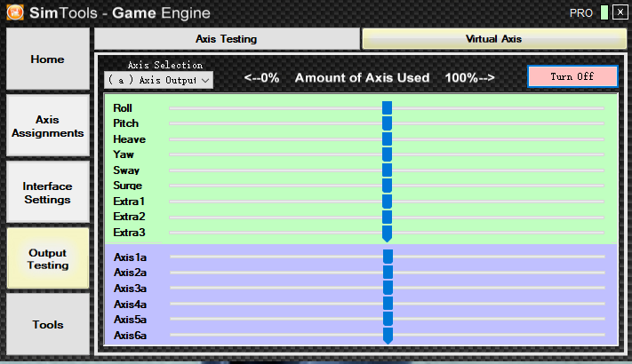Image resolution: width=632 pixels, height=364 pixels.
Task: Click the Axis3a label text
Action: [130, 289]
